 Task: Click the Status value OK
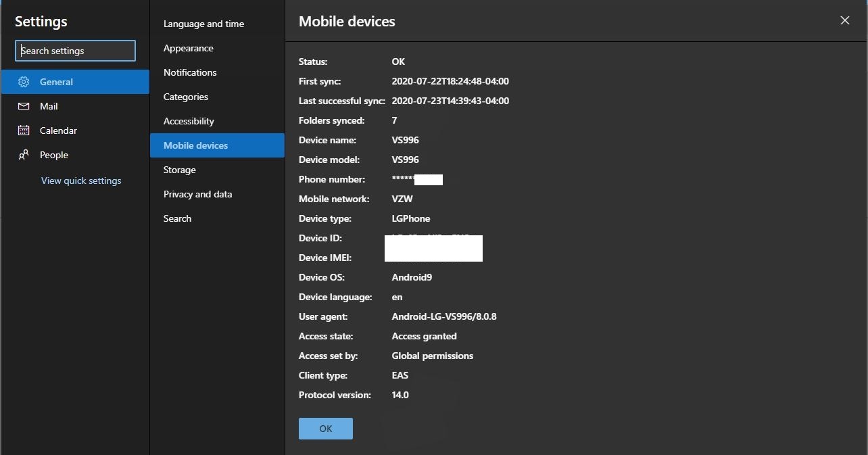[x=398, y=62]
